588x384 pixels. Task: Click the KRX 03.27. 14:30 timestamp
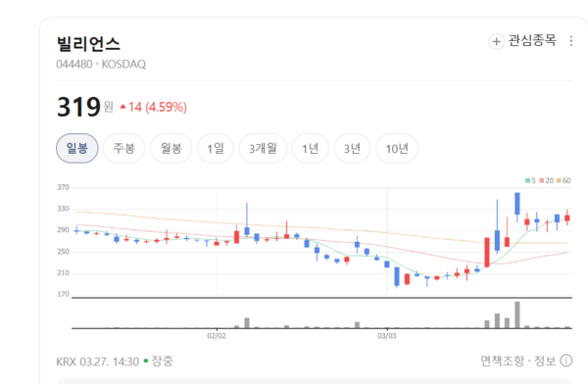(x=97, y=361)
